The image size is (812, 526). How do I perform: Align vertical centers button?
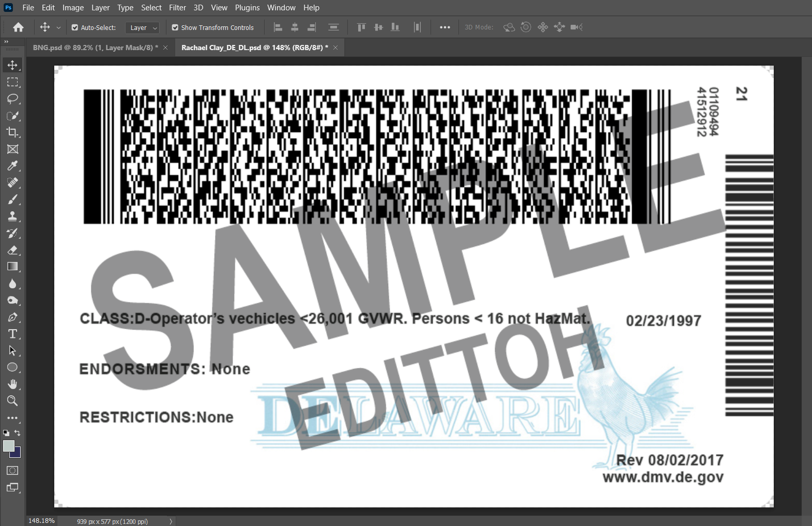click(x=378, y=27)
